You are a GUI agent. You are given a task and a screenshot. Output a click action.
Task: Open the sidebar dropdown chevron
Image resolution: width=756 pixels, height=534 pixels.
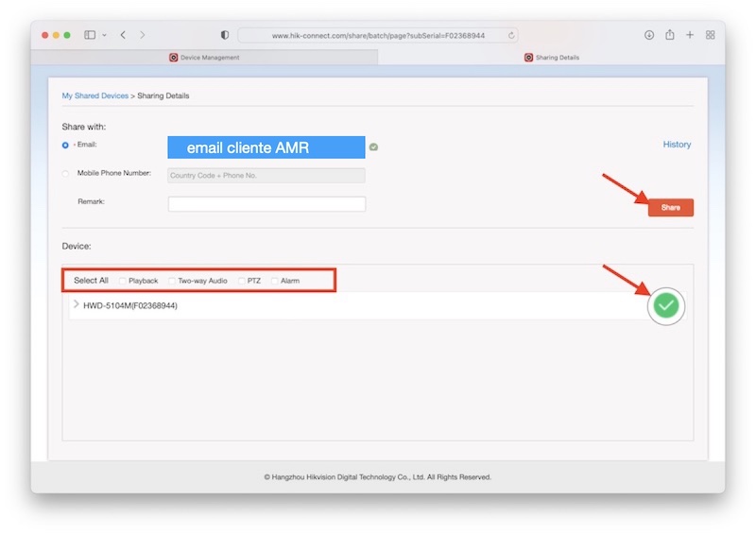tap(104, 35)
